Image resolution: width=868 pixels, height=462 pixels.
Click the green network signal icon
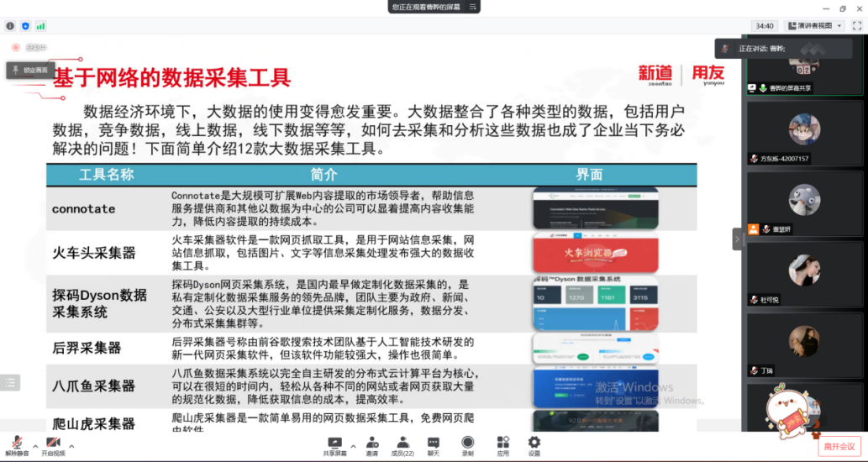pos(40,26)
